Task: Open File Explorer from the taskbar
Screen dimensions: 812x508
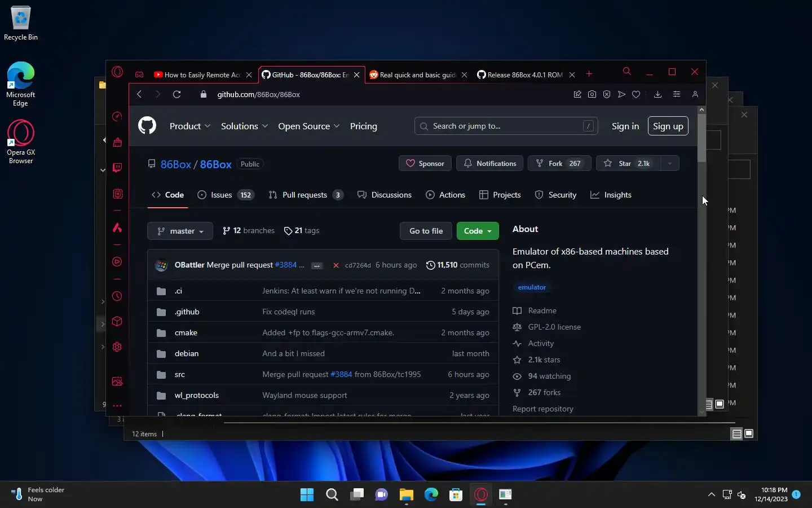Action: coord(407,494)
